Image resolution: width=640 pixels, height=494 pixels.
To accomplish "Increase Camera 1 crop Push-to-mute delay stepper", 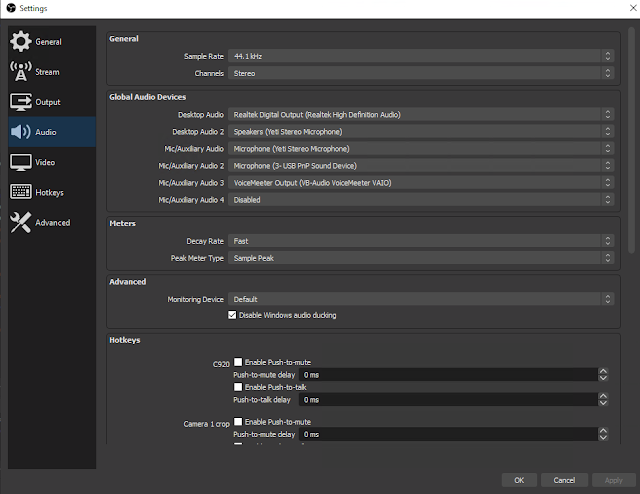I will coord(603,431).
